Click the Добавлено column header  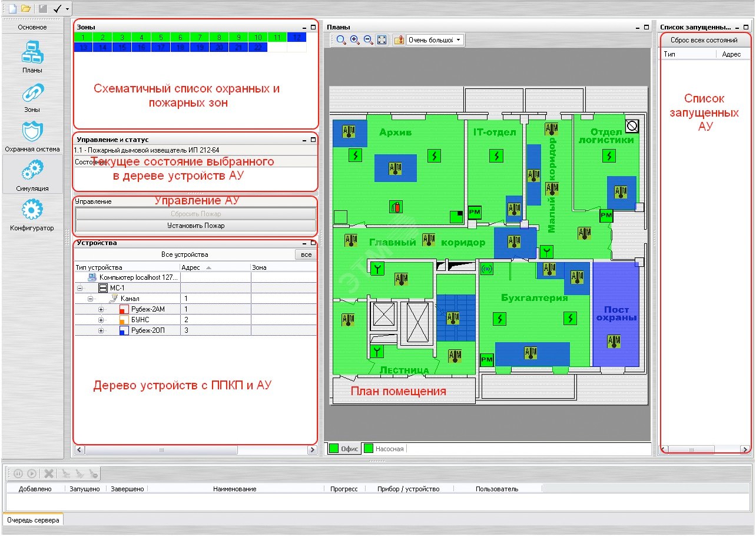[x=35, y=489]
